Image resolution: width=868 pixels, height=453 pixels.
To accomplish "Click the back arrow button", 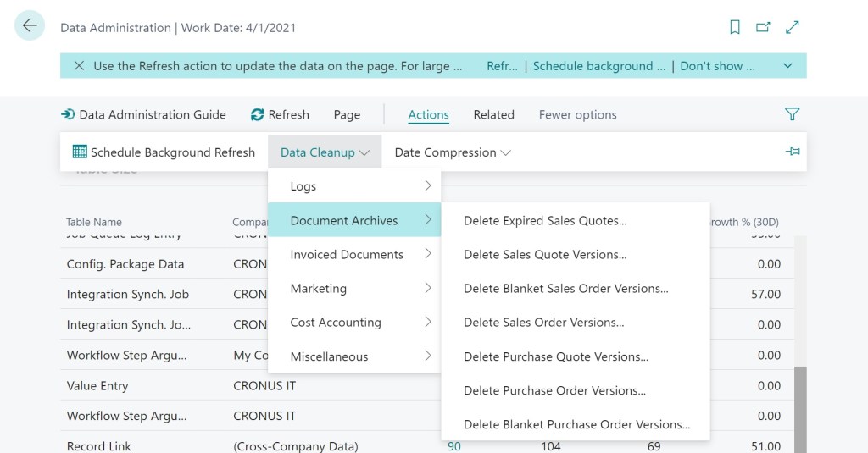I will (x=30, y=26).
